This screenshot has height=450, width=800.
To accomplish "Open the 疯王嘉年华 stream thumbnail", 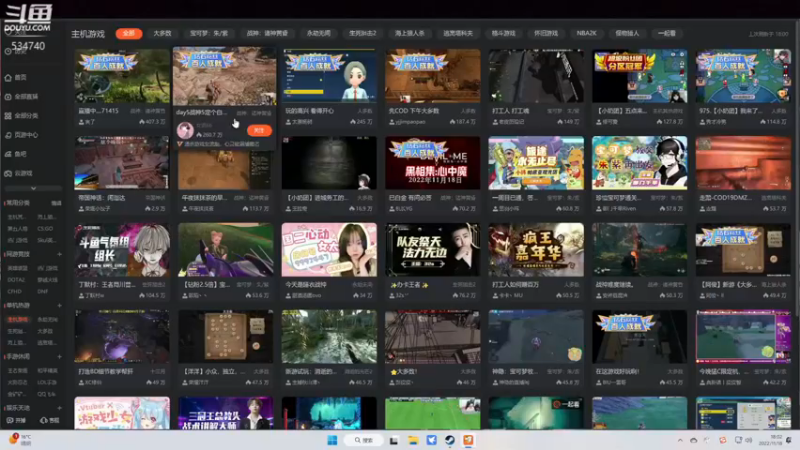I will click(536, 249).
